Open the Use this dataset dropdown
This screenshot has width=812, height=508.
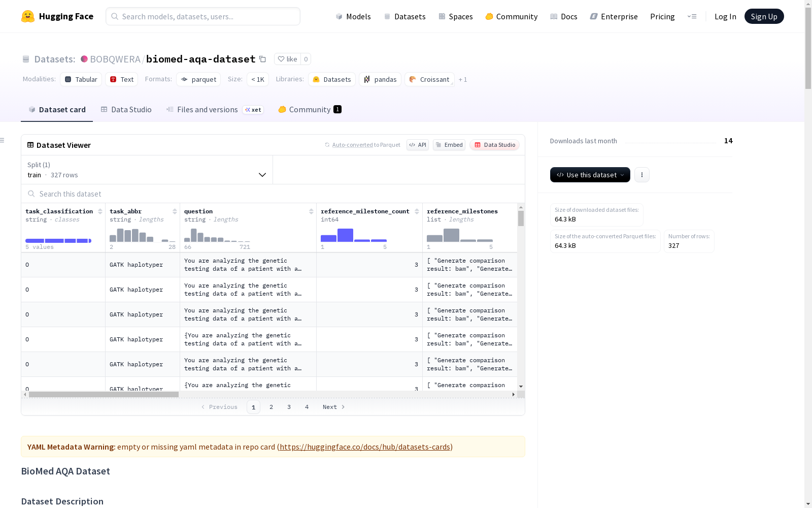coord(590,175)
